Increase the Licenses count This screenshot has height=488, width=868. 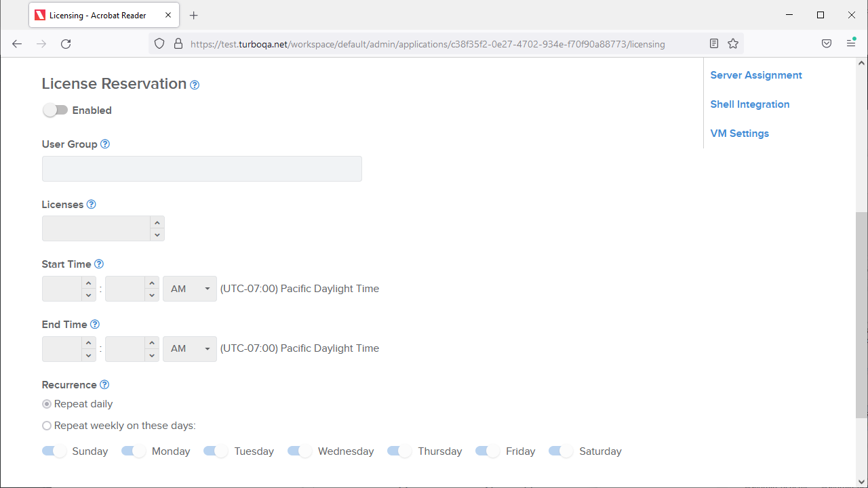(x=157, y=222)
